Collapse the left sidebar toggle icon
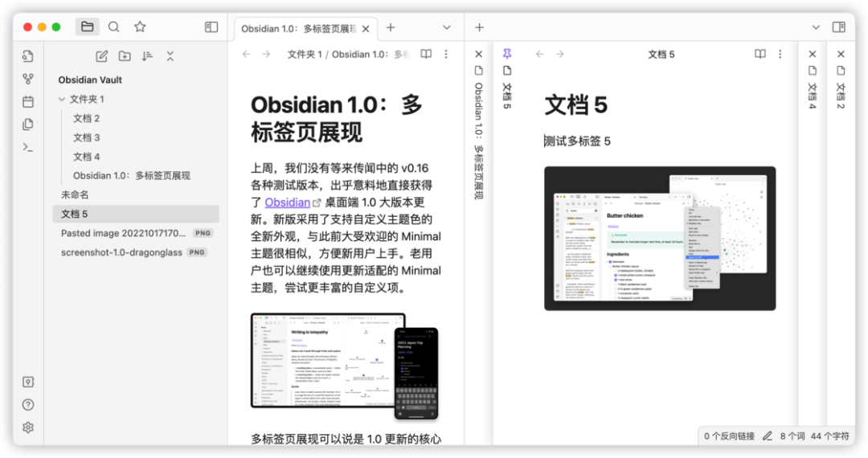The height and width of the screenshot is (458, 868). point(211,27)
